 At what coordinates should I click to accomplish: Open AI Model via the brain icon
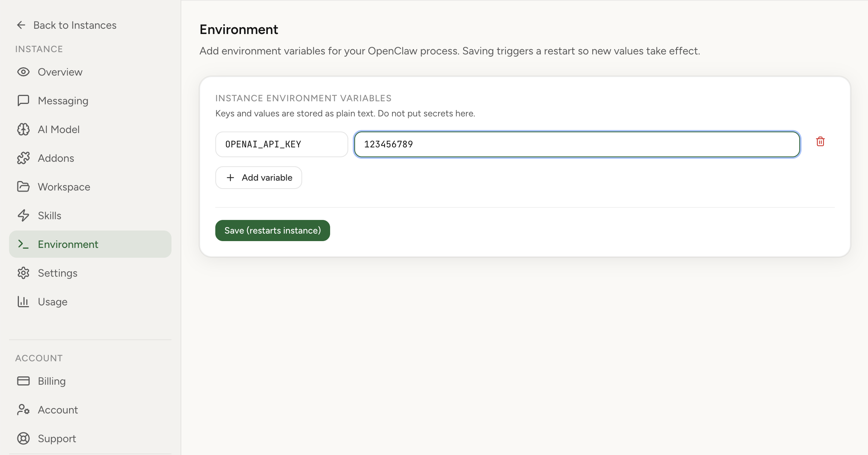[23, 129]
